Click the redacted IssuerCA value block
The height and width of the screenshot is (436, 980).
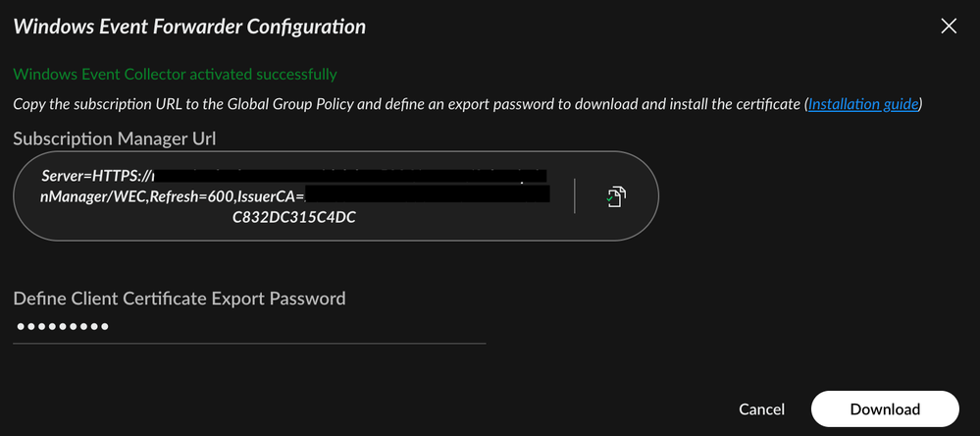[427, 196]
